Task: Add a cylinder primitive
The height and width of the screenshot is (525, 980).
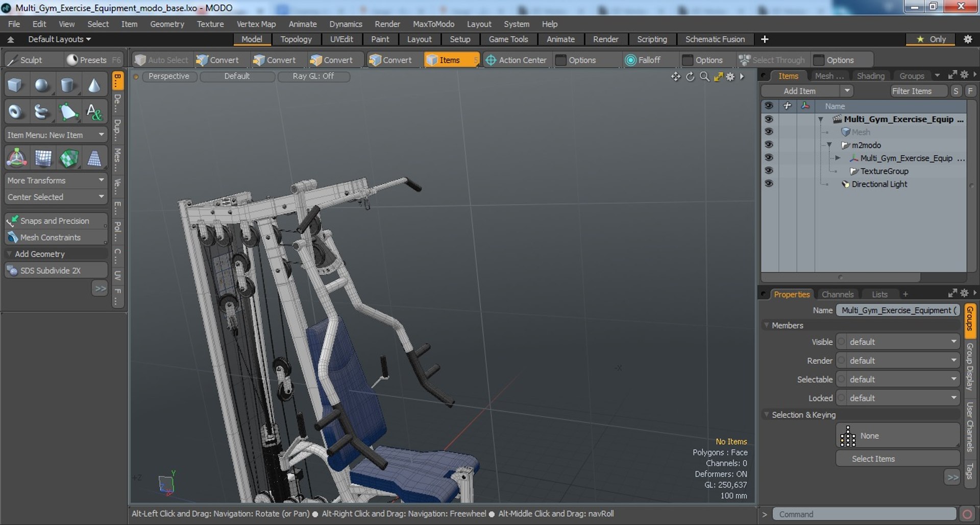Action: click(68, 85)
